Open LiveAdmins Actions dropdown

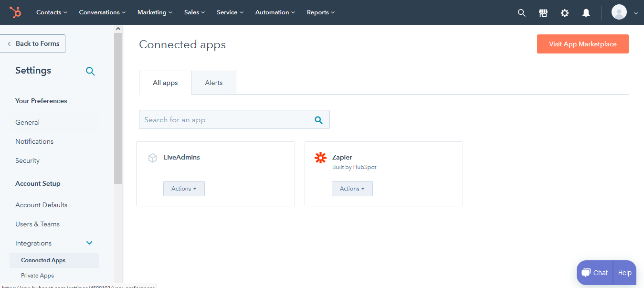pos(184,189)
